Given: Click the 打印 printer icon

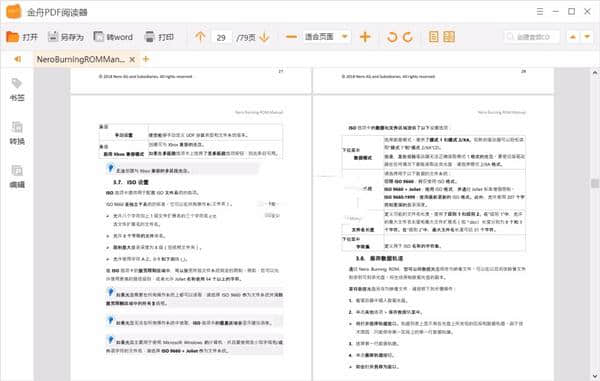Looking at the screenshot, I should pos(149,37).
